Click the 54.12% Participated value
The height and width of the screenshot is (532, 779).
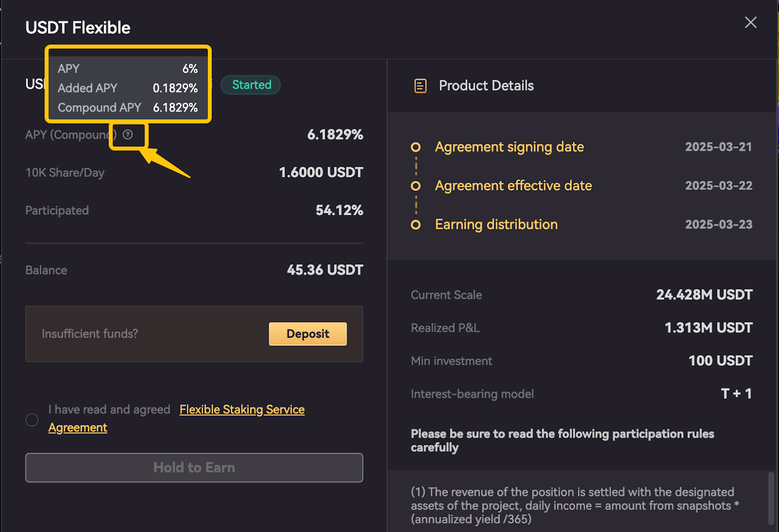(x=339, y=210)
